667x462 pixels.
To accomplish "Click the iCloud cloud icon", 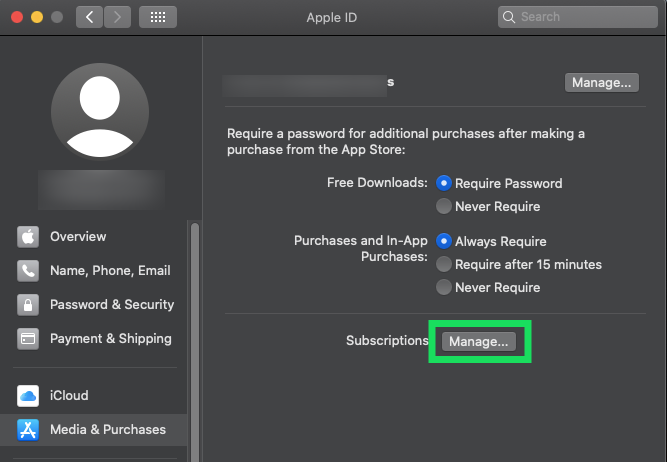I will pos(28,396).
